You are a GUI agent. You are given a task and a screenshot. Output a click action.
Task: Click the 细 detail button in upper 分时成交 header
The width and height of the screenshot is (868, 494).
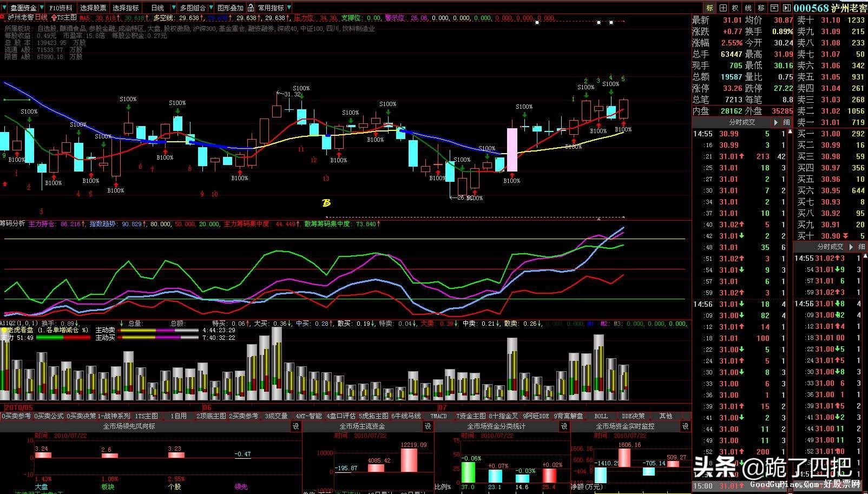pyautogui.click(x=786, y=123)
